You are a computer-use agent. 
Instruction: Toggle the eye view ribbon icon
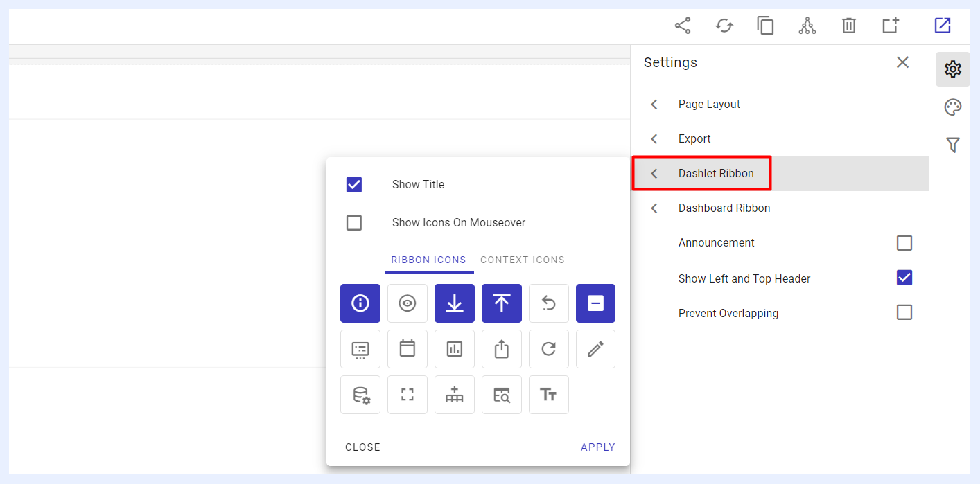[x=408, y=303]
